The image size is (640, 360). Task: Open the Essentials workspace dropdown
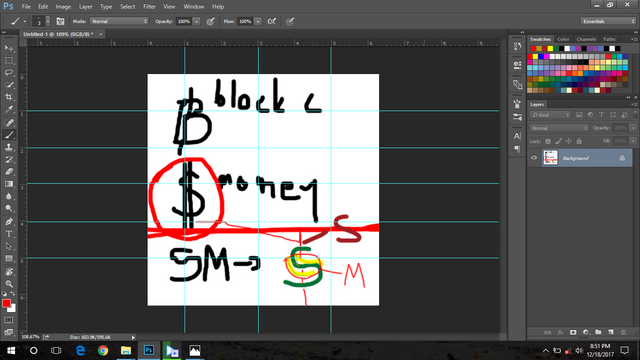[608, 21]
